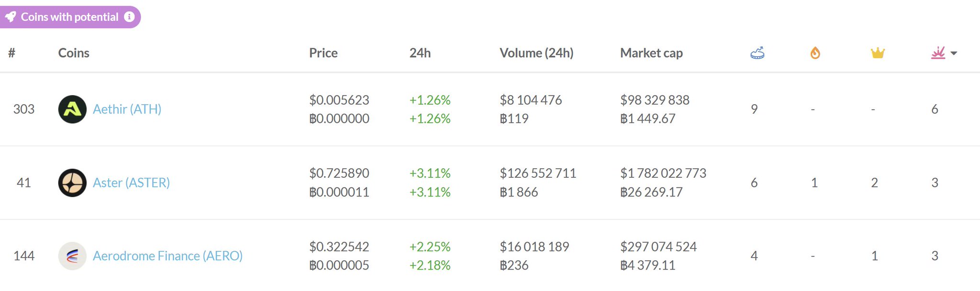This screenshot has height=291, width=980.
Task: Click the Aster coin logo
Action: pyautogui.click(x=72, y=183)
